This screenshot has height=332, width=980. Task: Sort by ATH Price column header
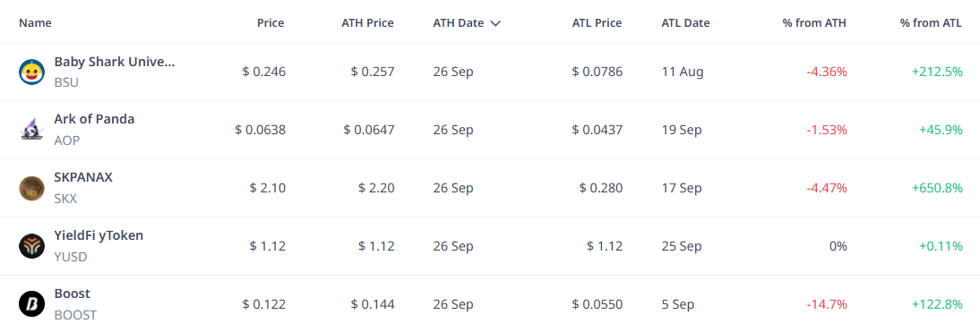click(x=367, y=23)
